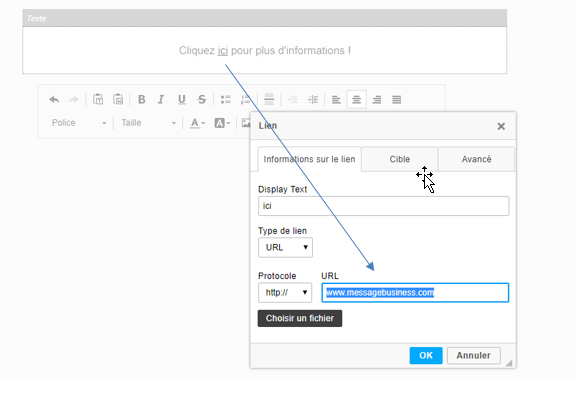Open the Taille size dropdown

pos(149,123)
